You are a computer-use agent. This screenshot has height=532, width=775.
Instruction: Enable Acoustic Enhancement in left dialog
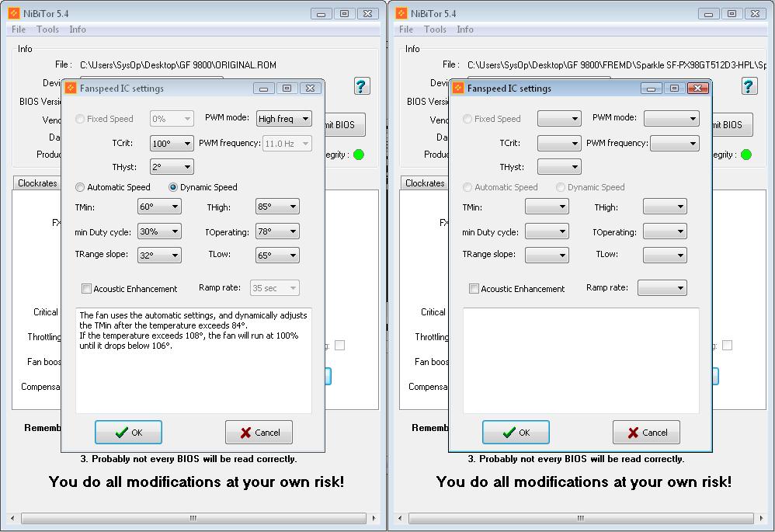pos(130,289)
